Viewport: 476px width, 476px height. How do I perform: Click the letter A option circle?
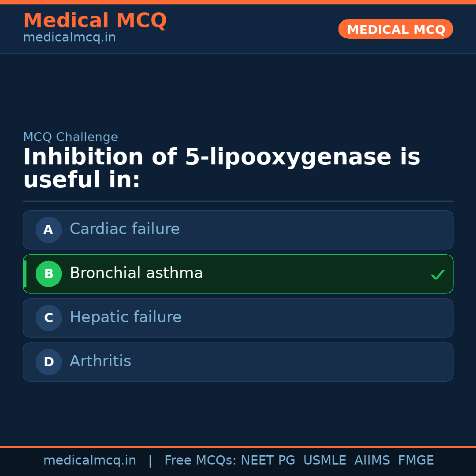(48, 230)
